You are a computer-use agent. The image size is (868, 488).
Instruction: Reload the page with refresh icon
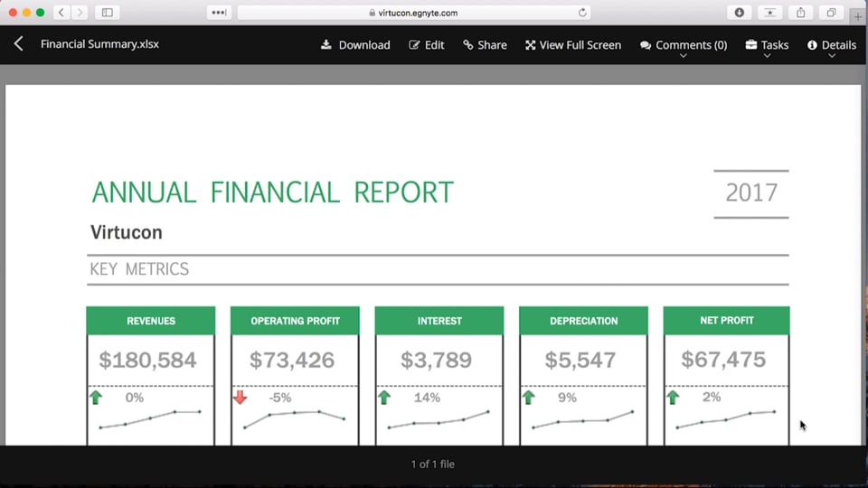[x=582, y=13]
